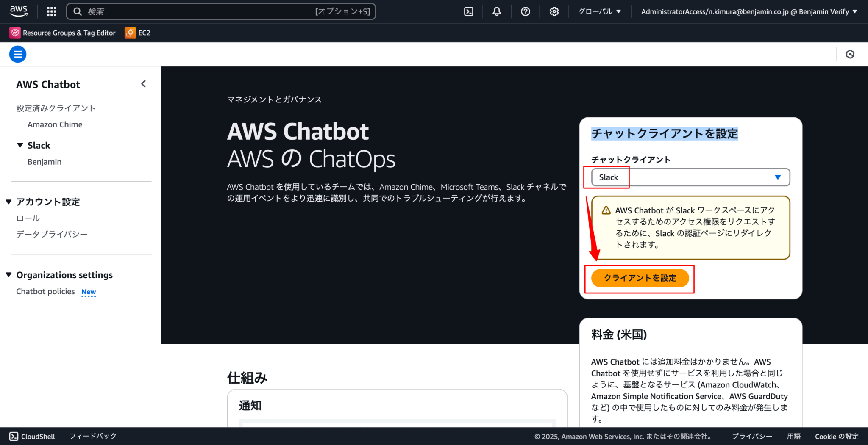The height and width of the screenshot is (445, 868).
Task: Open Chatbot policies marked New
Action: tap(45, 291)
